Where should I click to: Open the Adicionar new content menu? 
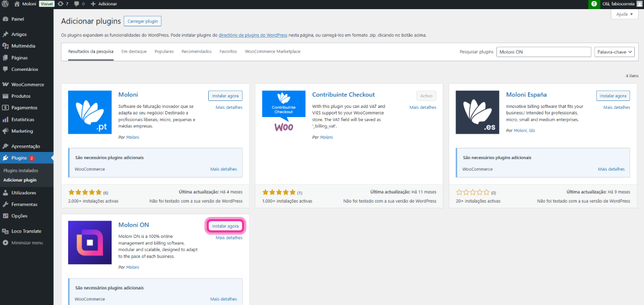(x=104, y=4)
